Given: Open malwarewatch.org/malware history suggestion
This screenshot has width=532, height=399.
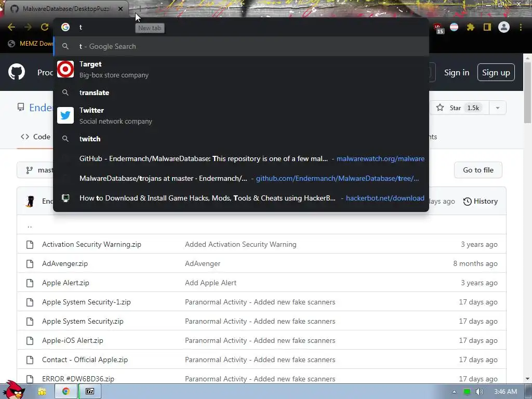Looking at the screenshot, I should (241, 158).
